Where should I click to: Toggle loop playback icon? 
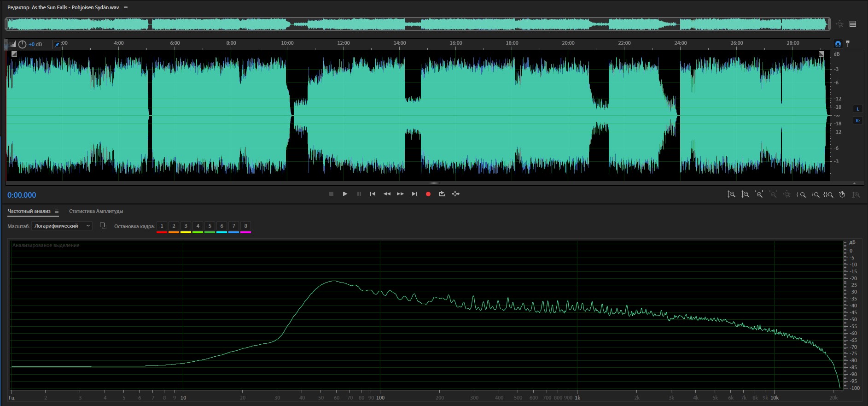[442, 194]
